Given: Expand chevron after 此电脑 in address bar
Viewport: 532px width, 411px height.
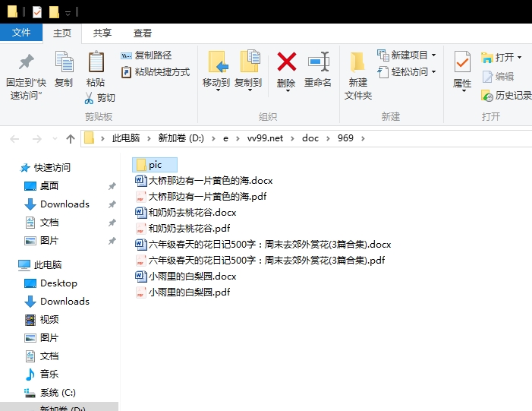Looking at the screenshot, I should (149, 138).
